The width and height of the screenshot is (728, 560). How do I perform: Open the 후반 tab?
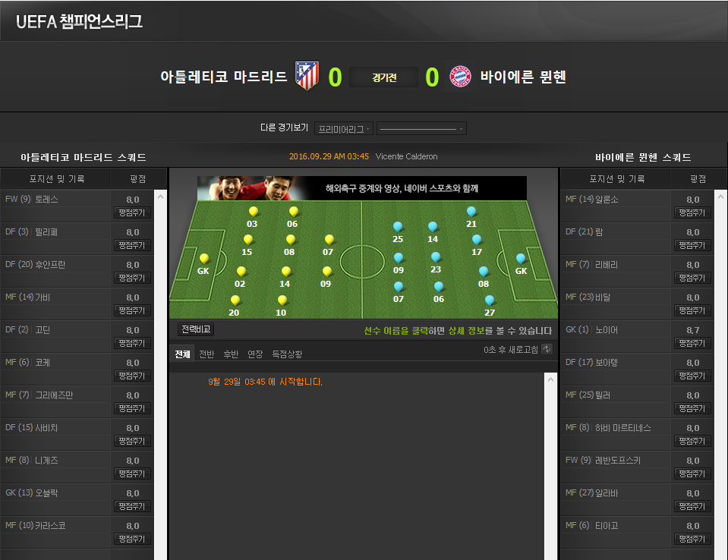231,354
